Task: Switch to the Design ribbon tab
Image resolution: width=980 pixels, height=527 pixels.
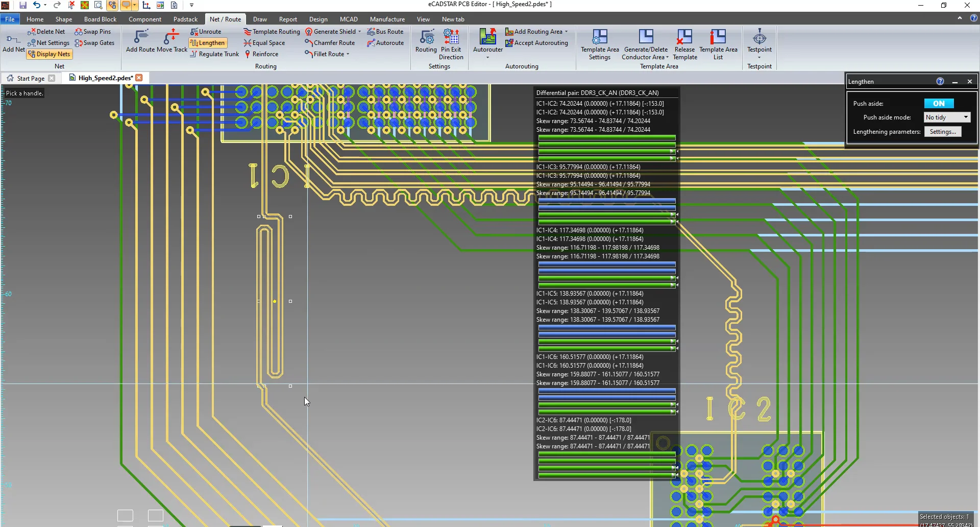Action: click(x=318, y=19)
